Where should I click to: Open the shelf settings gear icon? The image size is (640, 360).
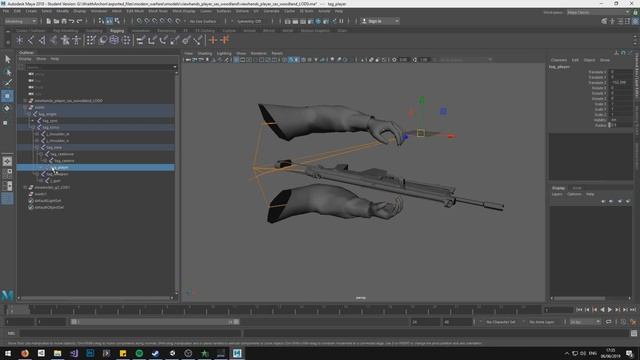click(8, 42)
